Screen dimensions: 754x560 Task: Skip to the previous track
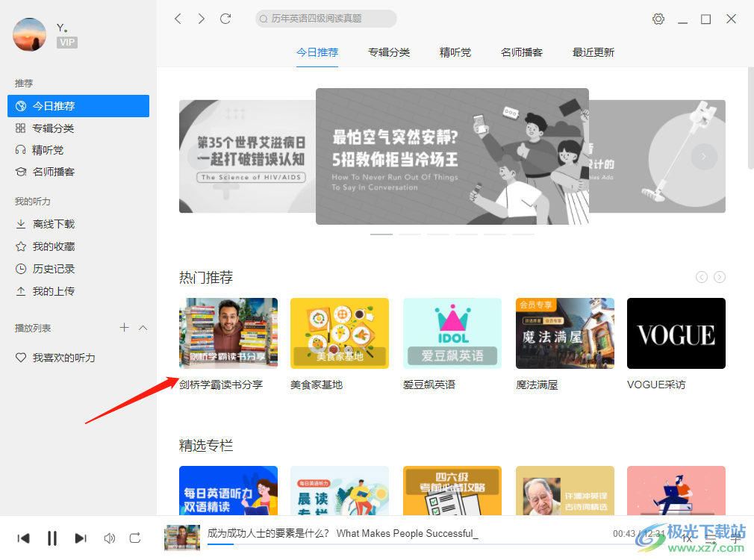(23, 538)
